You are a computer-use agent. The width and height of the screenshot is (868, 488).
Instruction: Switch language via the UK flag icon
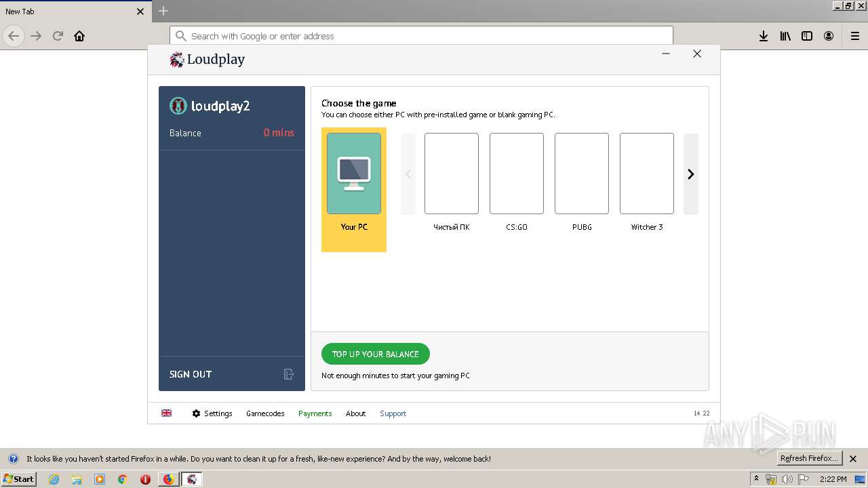pos(166,413)
